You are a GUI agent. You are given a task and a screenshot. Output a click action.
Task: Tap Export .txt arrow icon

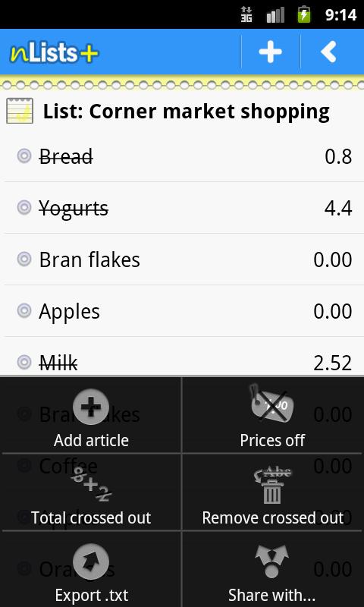point(91,561)
